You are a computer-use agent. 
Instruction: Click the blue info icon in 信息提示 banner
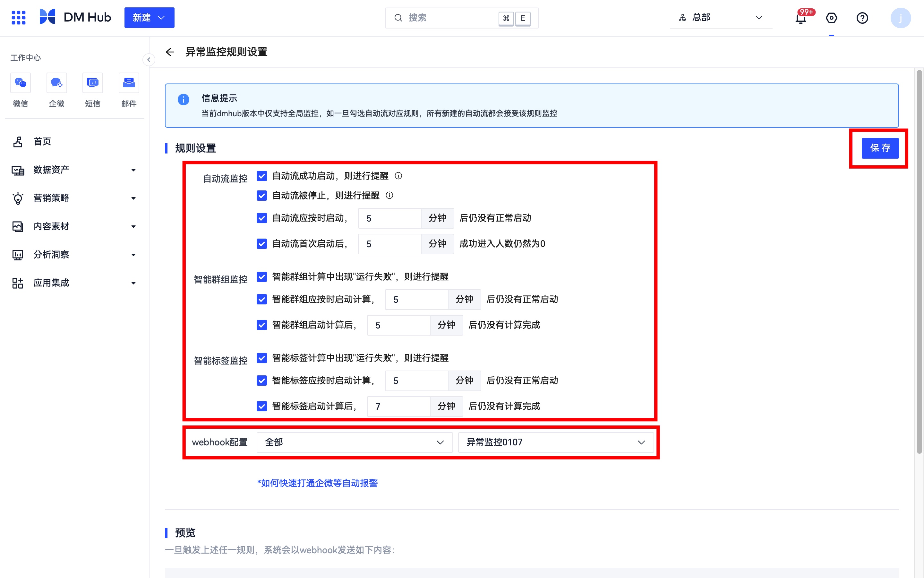click(183, 100)
